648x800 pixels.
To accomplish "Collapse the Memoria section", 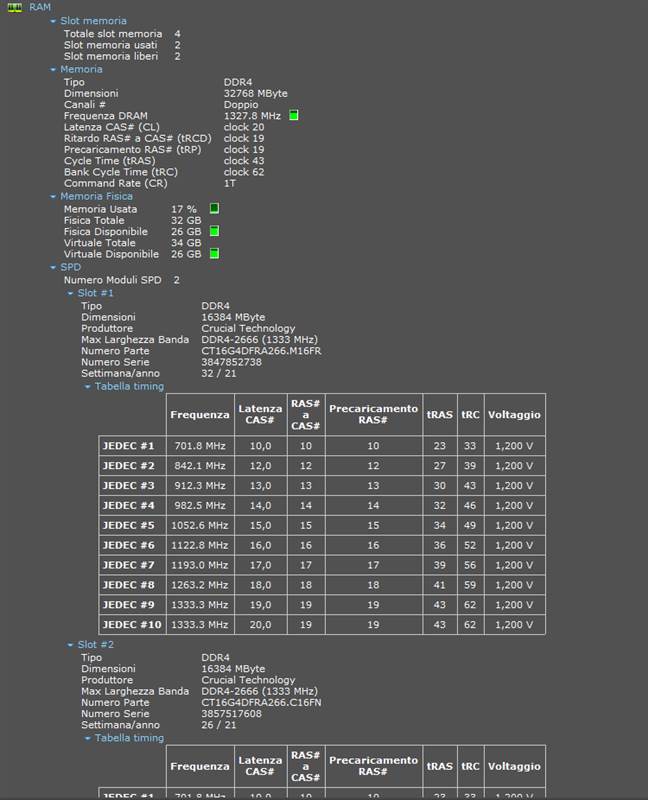I will tap(53, 70).
